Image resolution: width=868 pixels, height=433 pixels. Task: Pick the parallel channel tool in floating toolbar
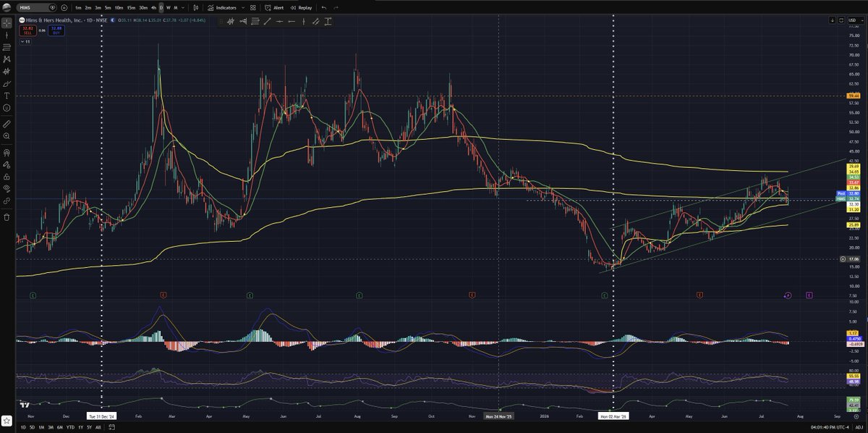[x=315, y=22]
